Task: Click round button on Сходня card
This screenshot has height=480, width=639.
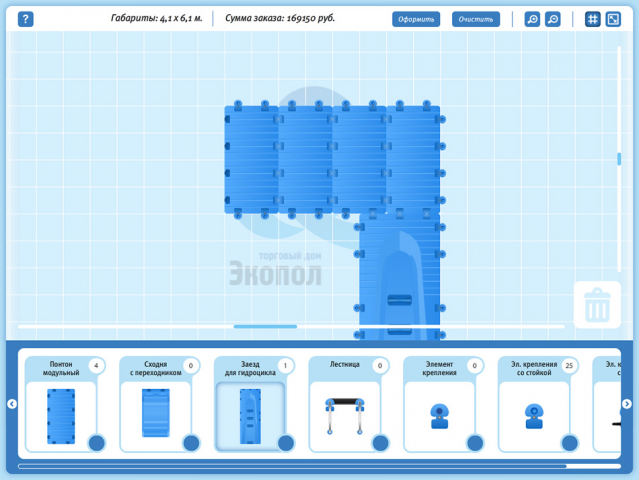Action: pos(191,443)
